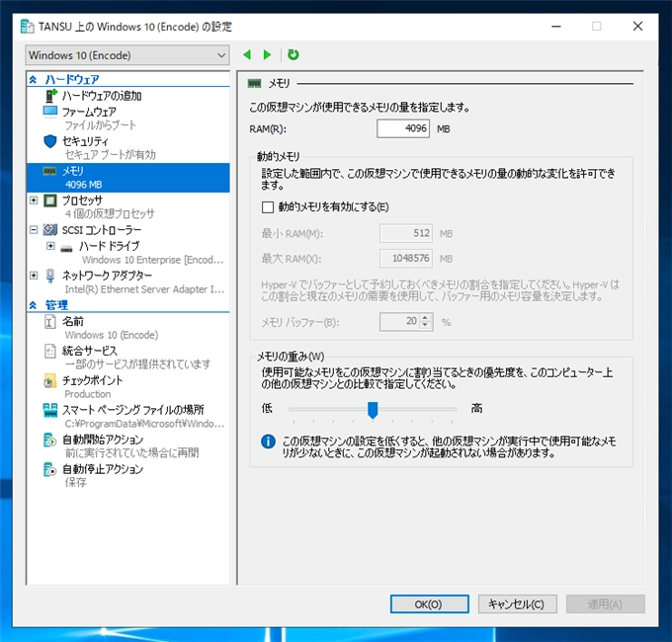Select 統合サービス in the management list
The width and height of the screenshot is (672, 642).
[89, 351]
